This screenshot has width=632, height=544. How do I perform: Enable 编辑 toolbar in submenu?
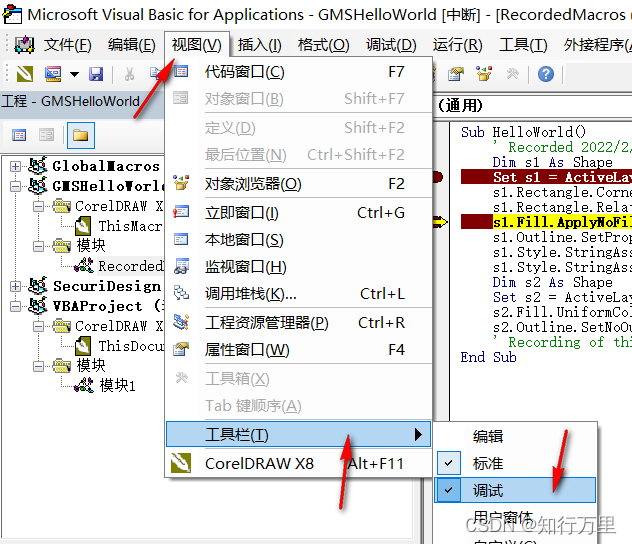click(x=515, y=436)
